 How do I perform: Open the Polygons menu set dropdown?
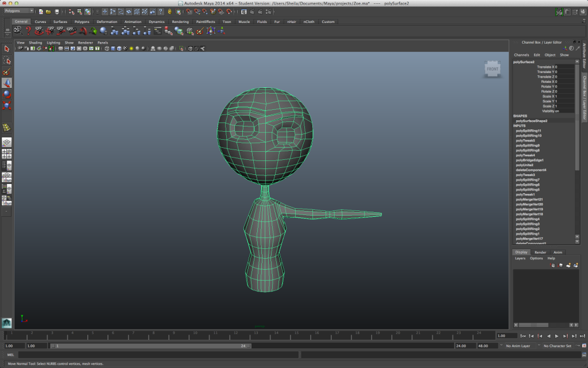pyautogui.click(x=19, y=11)
